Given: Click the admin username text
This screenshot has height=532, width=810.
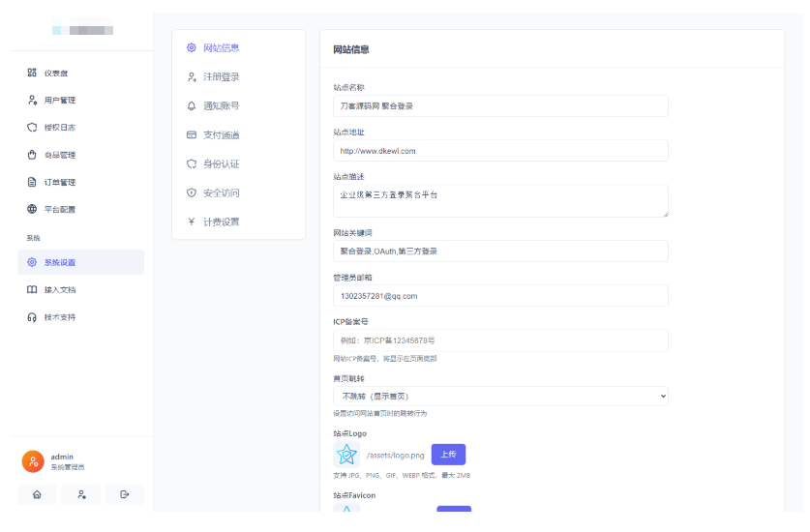Looking at the screenshot, I should 62,457.
